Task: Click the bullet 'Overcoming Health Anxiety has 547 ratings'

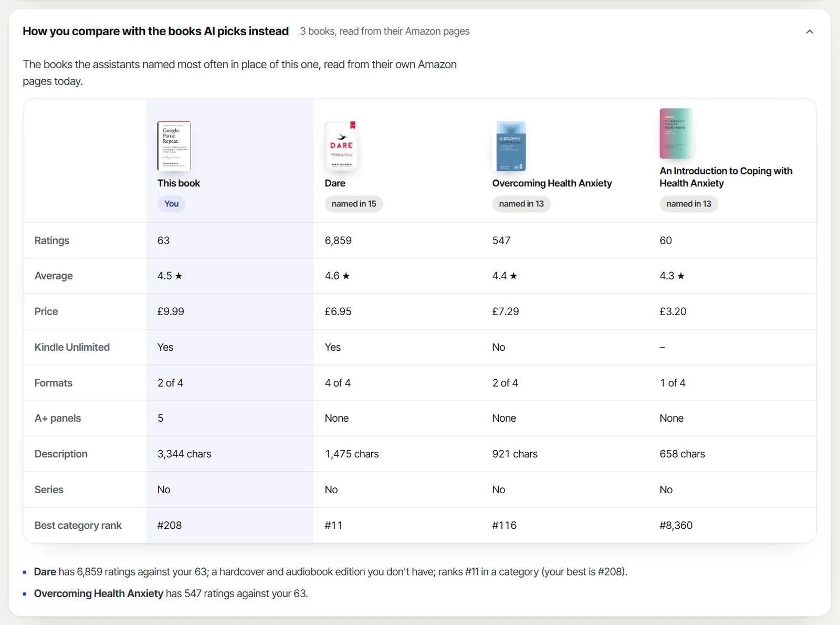Action: [x=171, y=593]
